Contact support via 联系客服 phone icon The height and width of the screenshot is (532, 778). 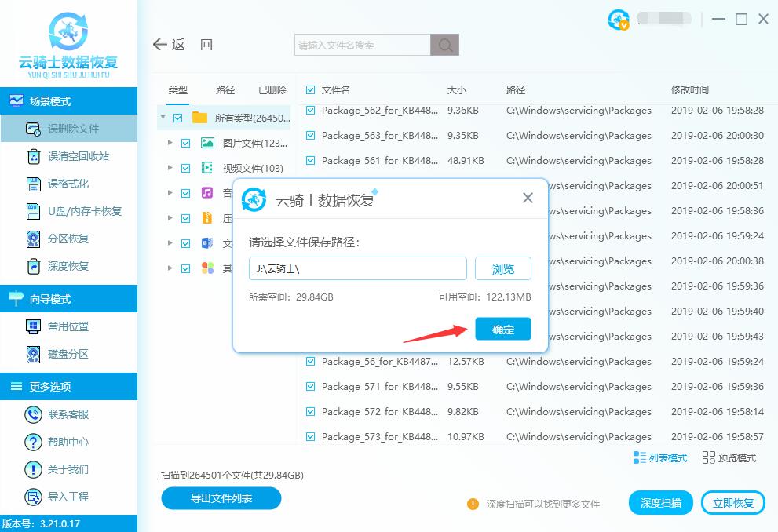[x=33, y=414]
